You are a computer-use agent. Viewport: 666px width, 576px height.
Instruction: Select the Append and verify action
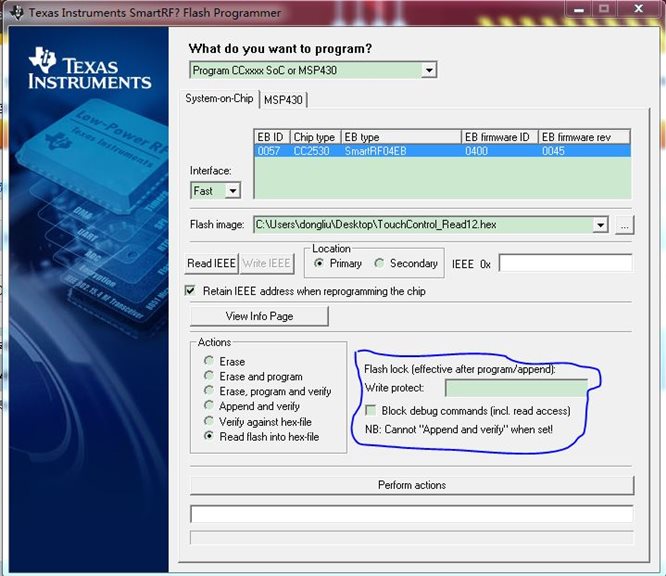(x=209, y=406)
